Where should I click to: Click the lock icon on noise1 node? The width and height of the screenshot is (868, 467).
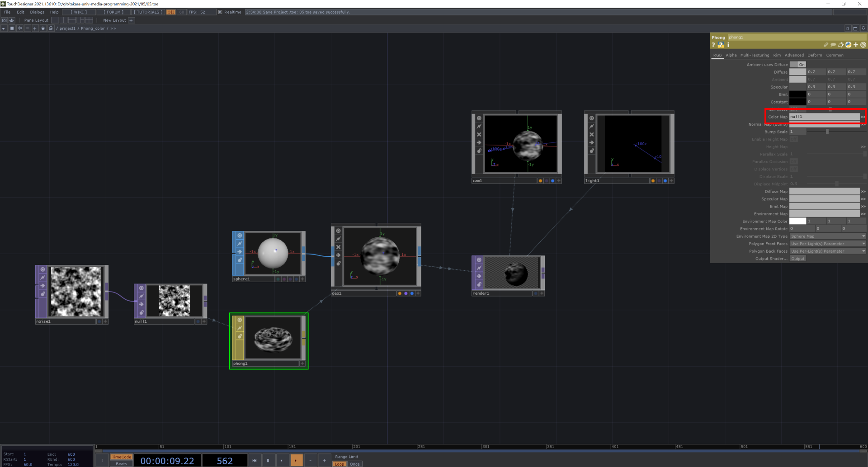(x=43, y=294)
